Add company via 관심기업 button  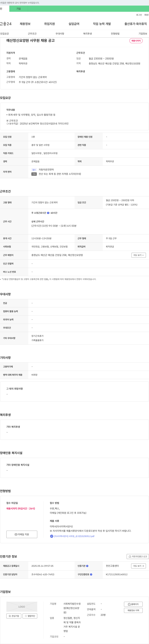14,616
